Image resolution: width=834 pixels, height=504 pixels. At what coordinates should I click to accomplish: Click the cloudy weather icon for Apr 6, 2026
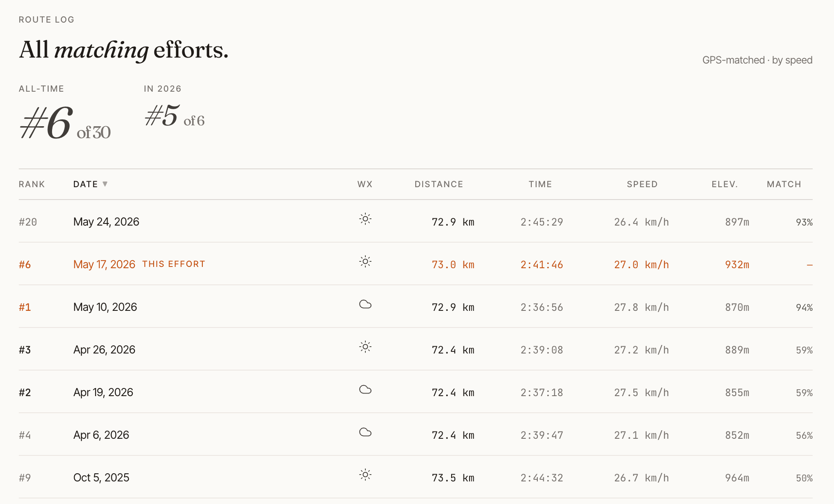[x=365, y=432]
